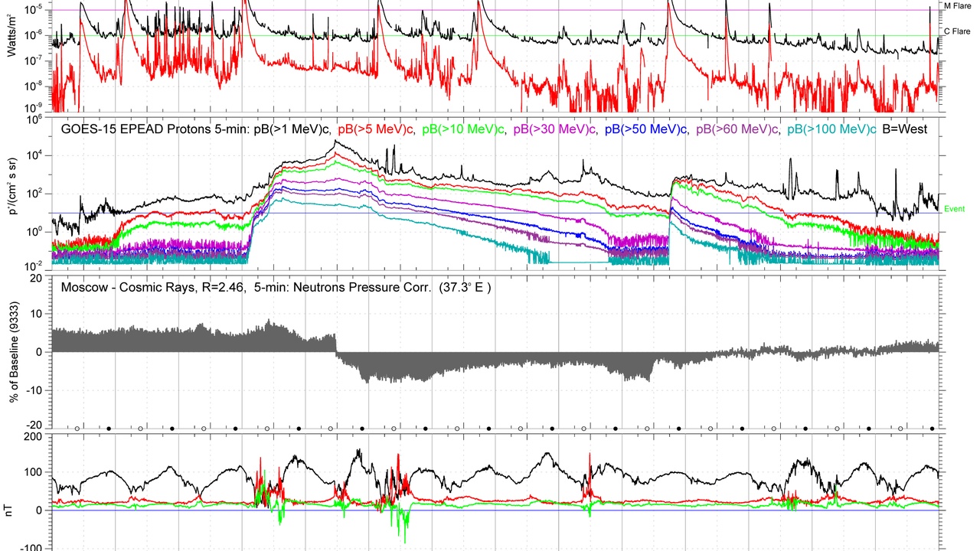Click the GOES-15 EPEAD Protons title text

click(155, 129)
